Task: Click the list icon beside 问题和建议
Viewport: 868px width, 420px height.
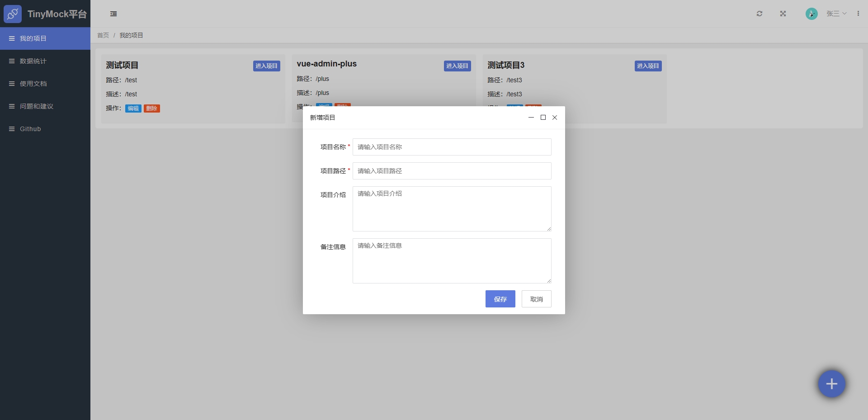Action: [x=12, y=106]
